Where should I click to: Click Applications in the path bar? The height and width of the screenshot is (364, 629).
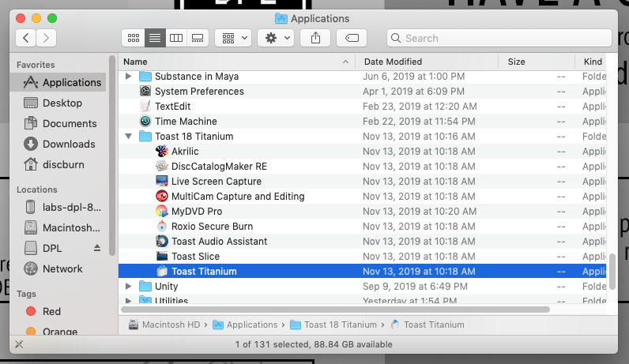(245, 325)
